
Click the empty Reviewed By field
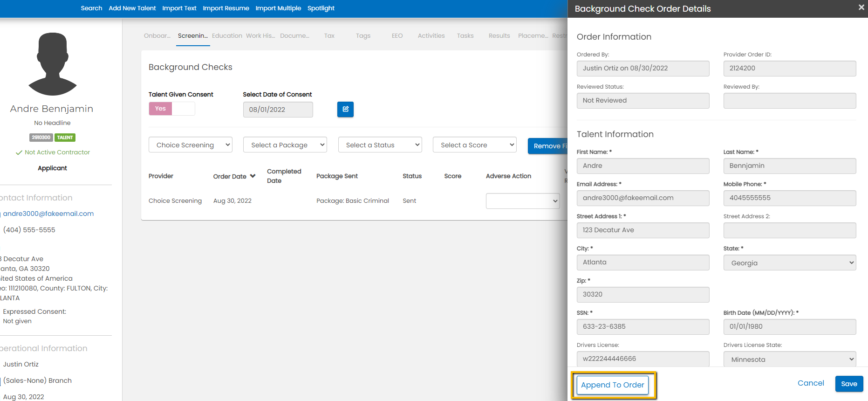[790, 101]
